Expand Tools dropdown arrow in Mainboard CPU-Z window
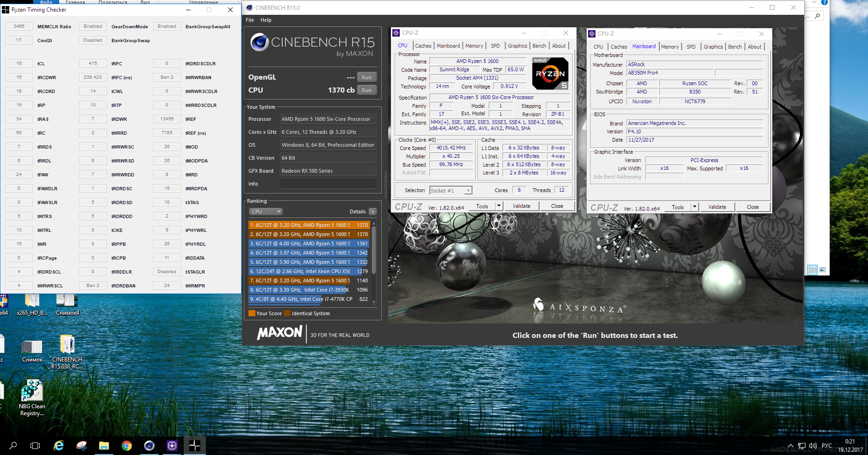 pyautogui.click(x=694, y=207)
